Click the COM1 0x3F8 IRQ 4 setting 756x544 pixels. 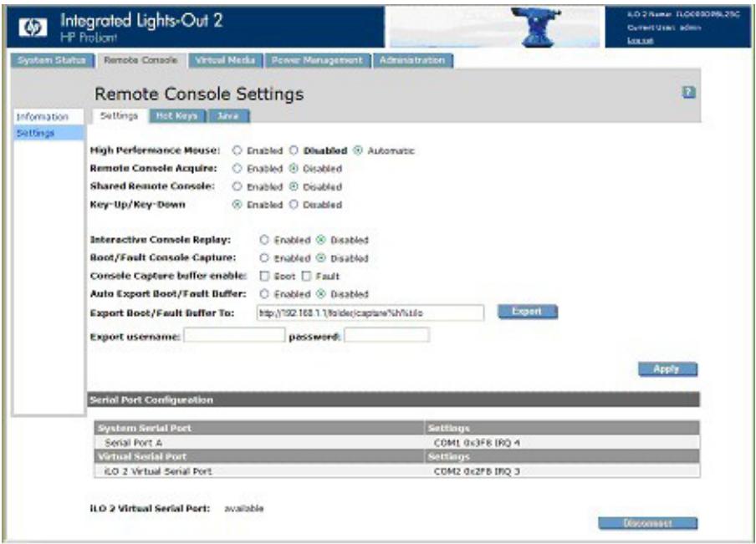coord(477,442)
